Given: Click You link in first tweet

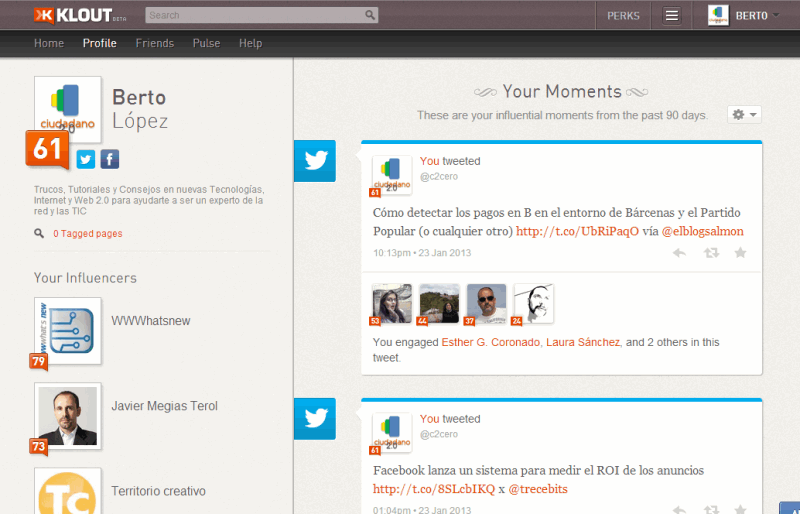Looking at the screenshot, I should pos(429,161).
